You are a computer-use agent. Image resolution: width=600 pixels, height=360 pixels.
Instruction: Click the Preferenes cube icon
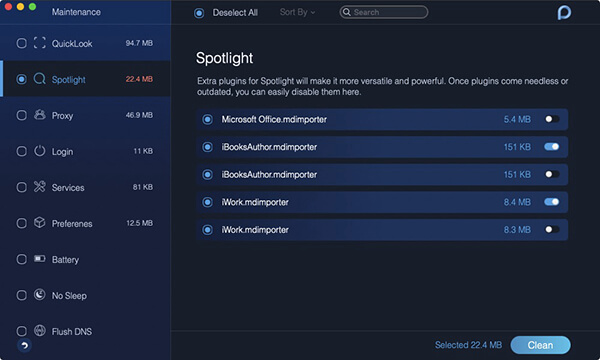pos(39,223)
